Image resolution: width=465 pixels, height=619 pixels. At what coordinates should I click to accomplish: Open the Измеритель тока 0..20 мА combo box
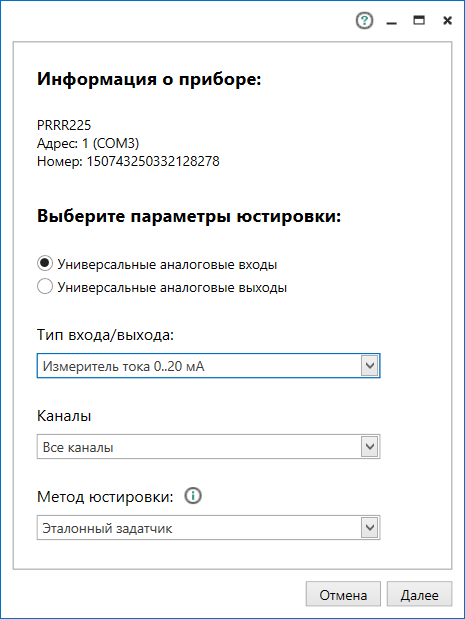pos(208,366)
